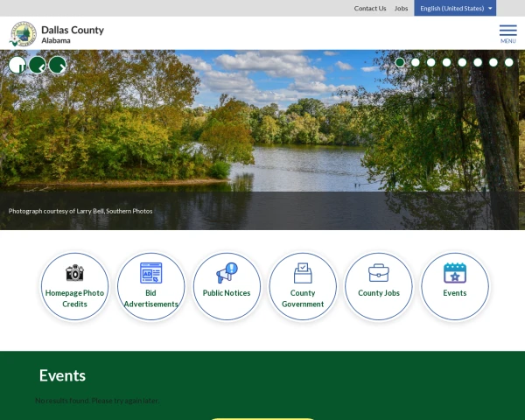The width and height of the screenshot is (525, 420).
Task: Select the last slide indicator dot
Action: coord(508,62)
